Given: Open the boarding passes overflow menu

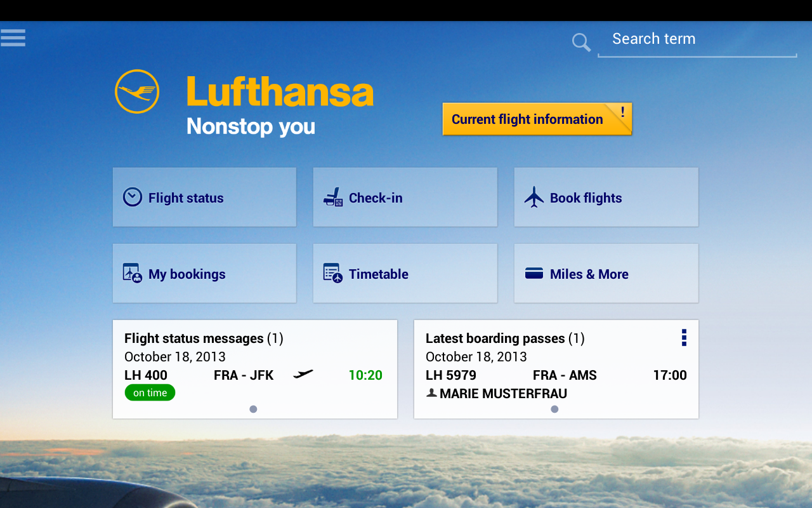Looking at the screenshot, I should (684, 338).
